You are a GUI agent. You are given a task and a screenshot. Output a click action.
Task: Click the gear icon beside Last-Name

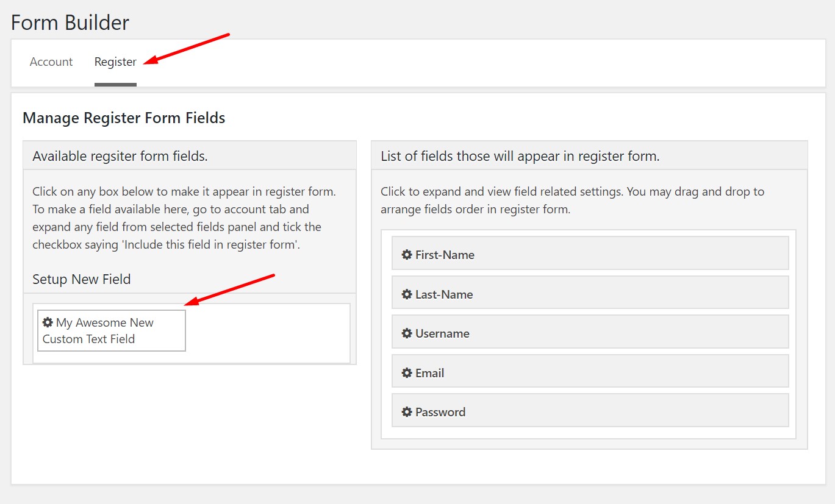click(x=407, y=294)
